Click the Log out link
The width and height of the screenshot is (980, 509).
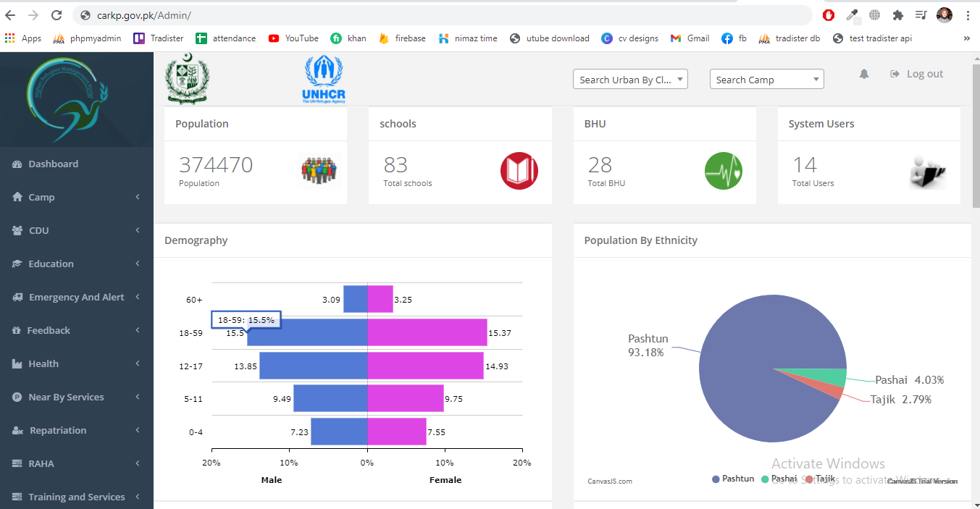(917, 74)
